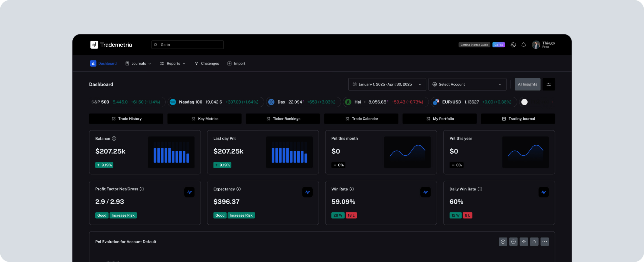Viewport: 644px width, 262px height.
Task: Click the EUR/USD flags icon
Action: tap(436, 102)
